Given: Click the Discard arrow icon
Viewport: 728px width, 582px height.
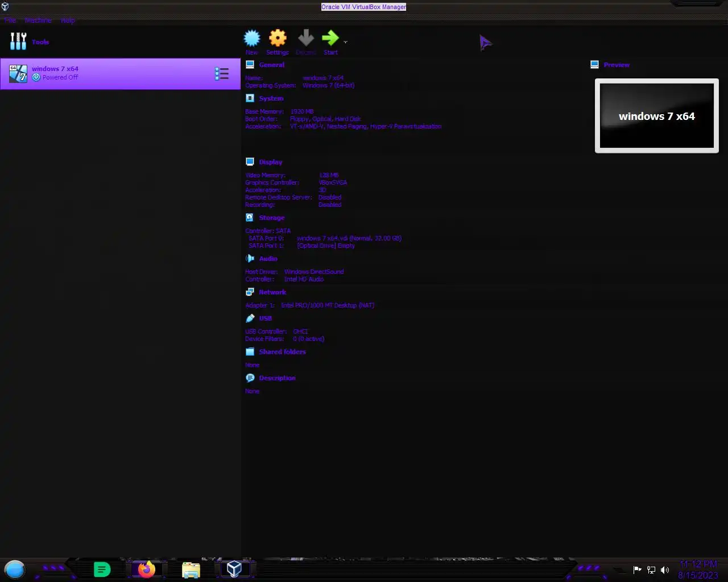Looking at the screenshot, I should coord(306,38).
